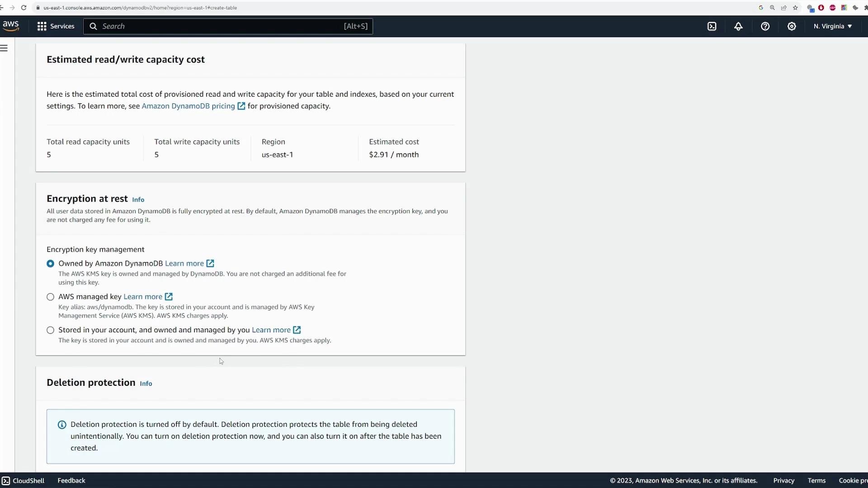Click external link icon after AWS managed key Learn more
Screen dimensions: 868x488
(x=169, y=296)
